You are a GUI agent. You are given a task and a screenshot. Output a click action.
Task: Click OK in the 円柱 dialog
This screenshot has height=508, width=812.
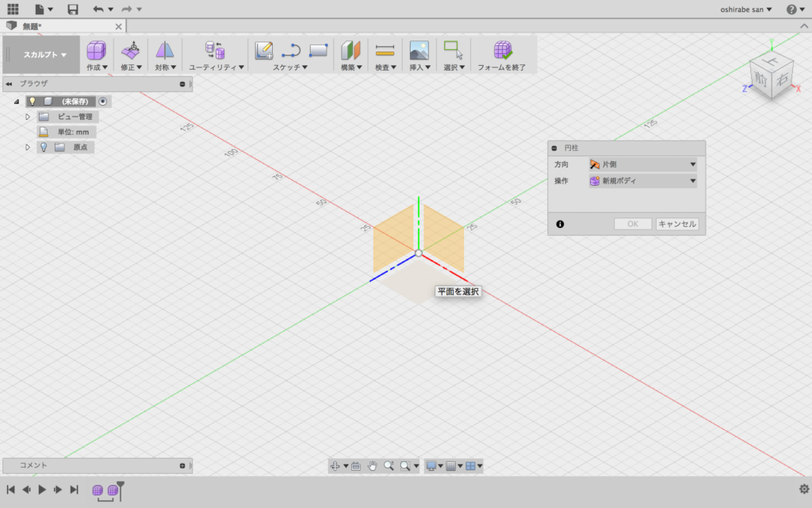click(x=633, y=224)
